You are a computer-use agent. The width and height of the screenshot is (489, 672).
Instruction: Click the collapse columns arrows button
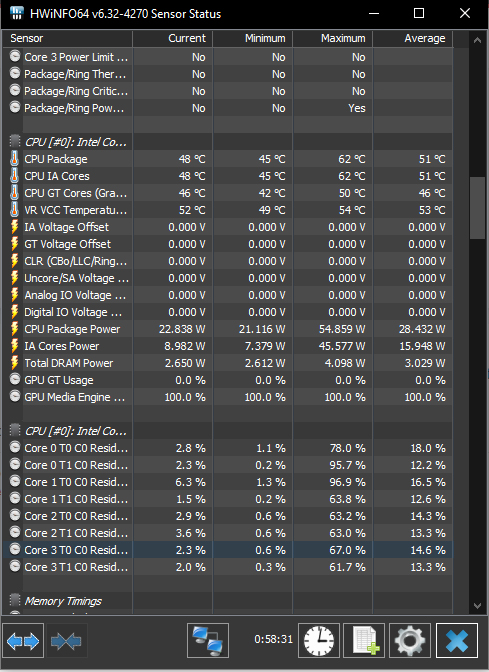click(x=66, y=641)
